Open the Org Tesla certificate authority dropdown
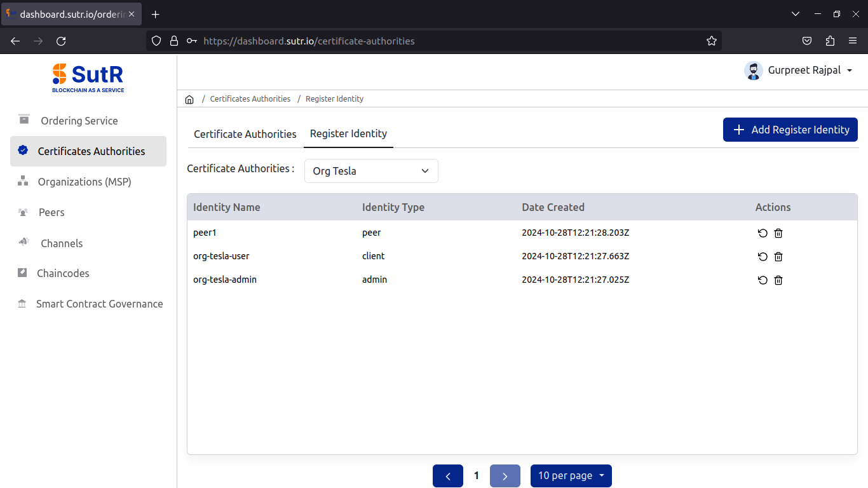 click(x=371, y=171)
